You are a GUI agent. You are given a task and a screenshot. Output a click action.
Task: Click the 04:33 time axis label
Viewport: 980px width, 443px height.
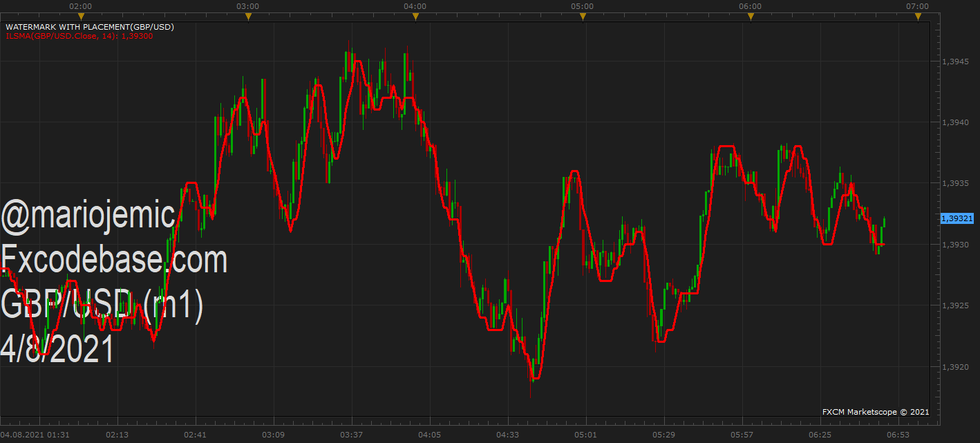(508, 435)
